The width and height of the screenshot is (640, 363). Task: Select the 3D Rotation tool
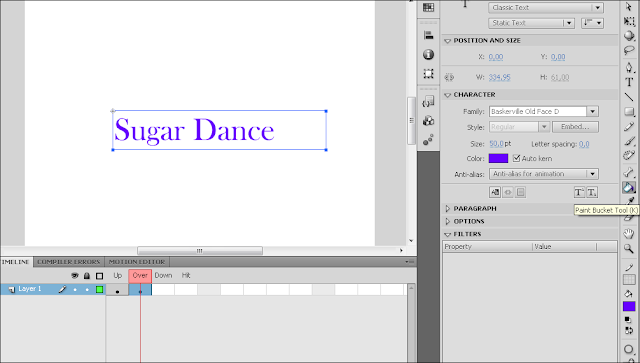[629, 36]
